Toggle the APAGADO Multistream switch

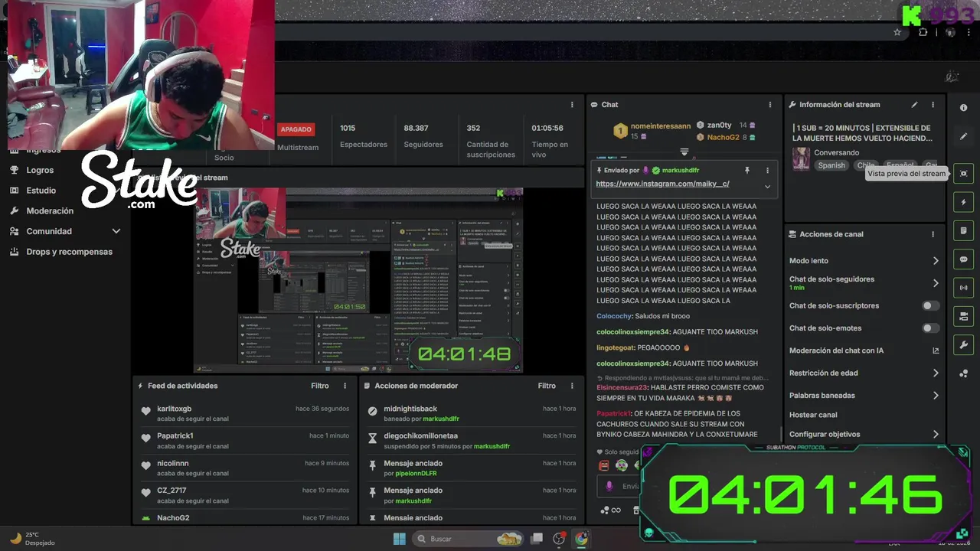[x=296, y=129]
